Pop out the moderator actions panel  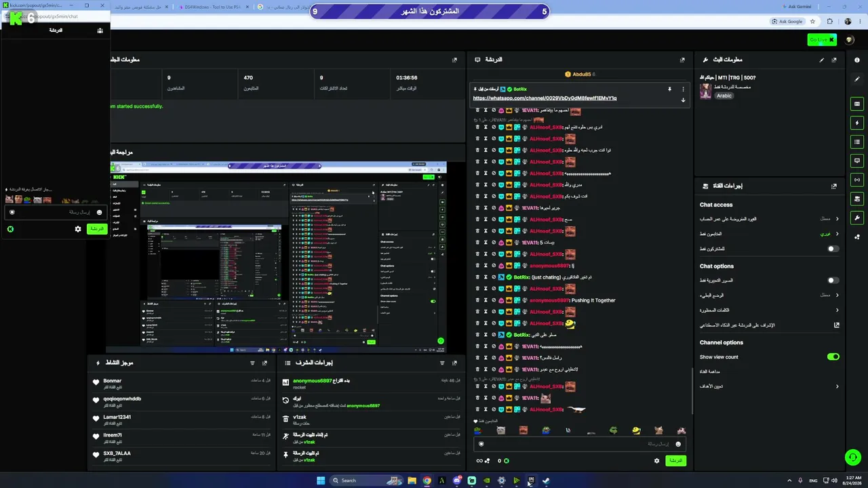[454, 363]
